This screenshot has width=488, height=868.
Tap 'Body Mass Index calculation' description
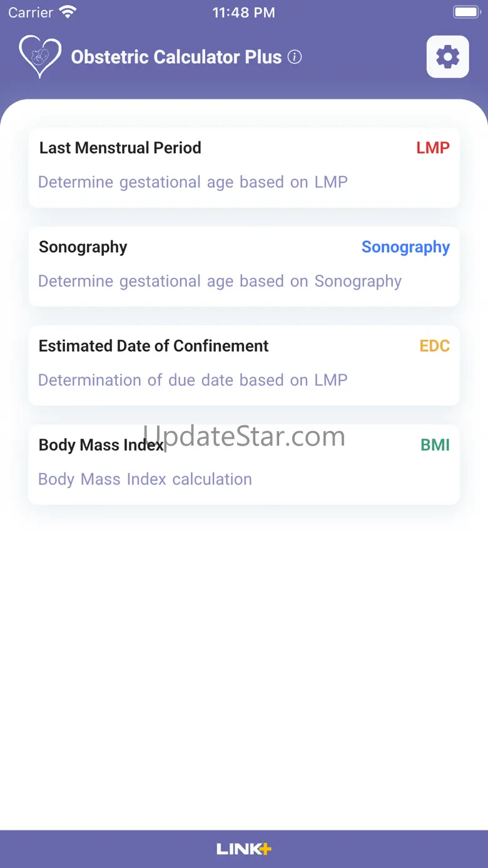pyautogui.click(x=145, y=479)
